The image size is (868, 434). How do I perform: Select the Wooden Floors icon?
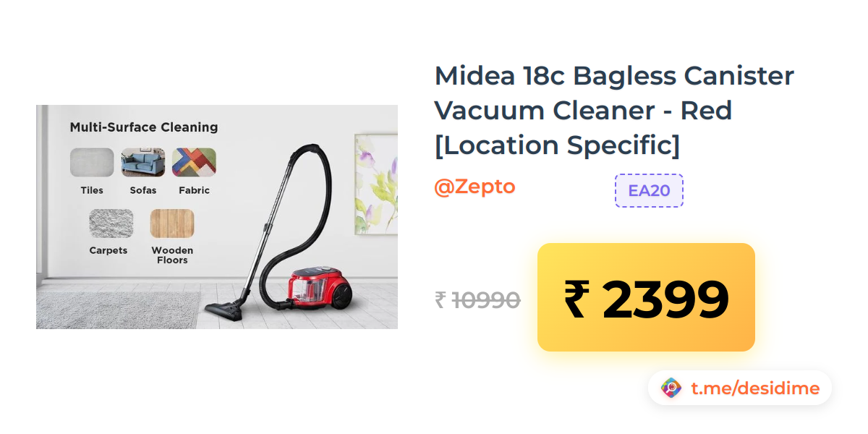tap(172, 224)
